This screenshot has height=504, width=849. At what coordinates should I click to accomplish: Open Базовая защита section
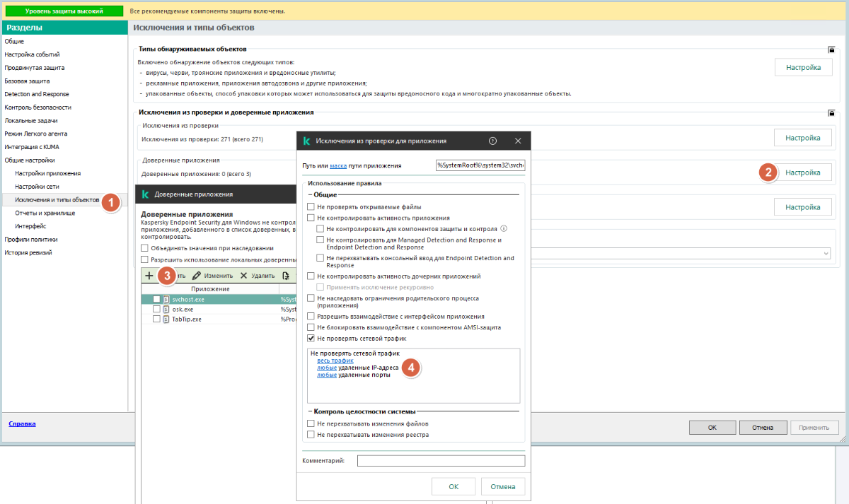click(x=27, y=81)
